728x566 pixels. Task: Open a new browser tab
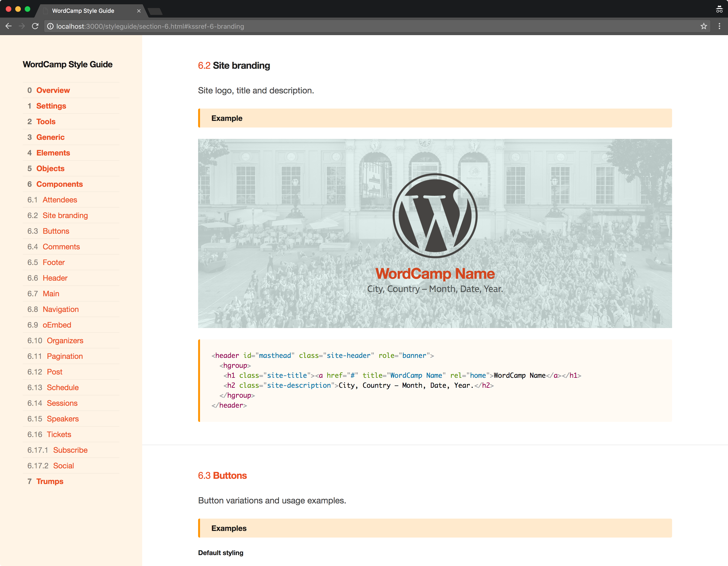155,11
